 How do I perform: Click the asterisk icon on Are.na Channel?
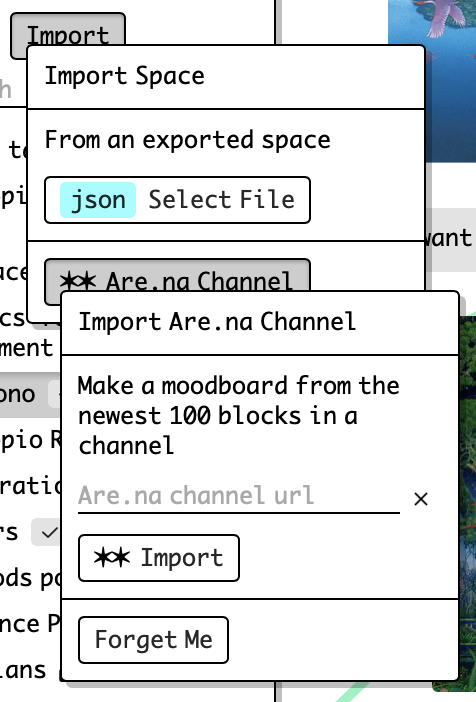click(x=78, y=282)
